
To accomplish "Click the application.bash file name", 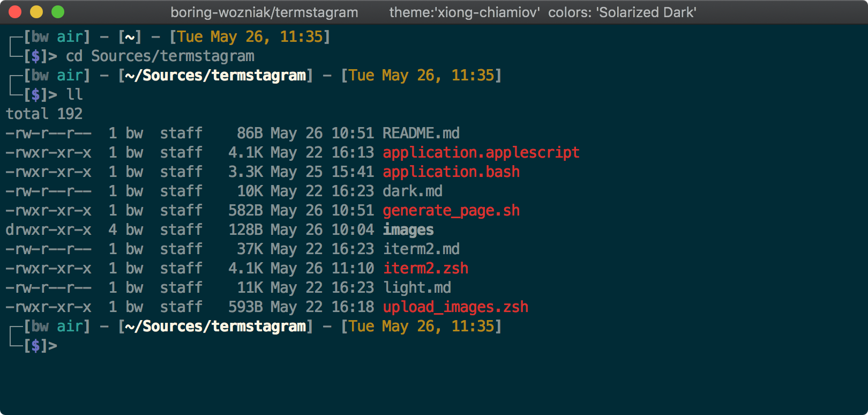I will (x=451, y=172).
